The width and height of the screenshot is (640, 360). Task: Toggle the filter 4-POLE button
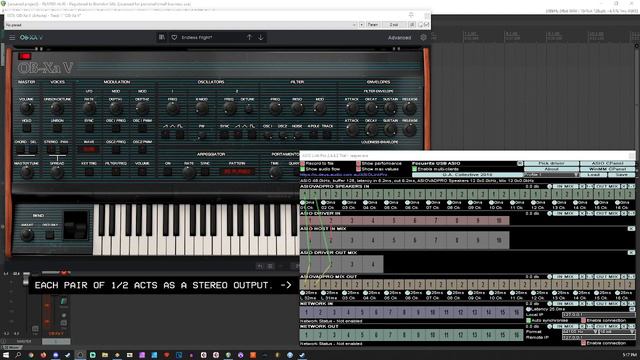click(313, 134)
